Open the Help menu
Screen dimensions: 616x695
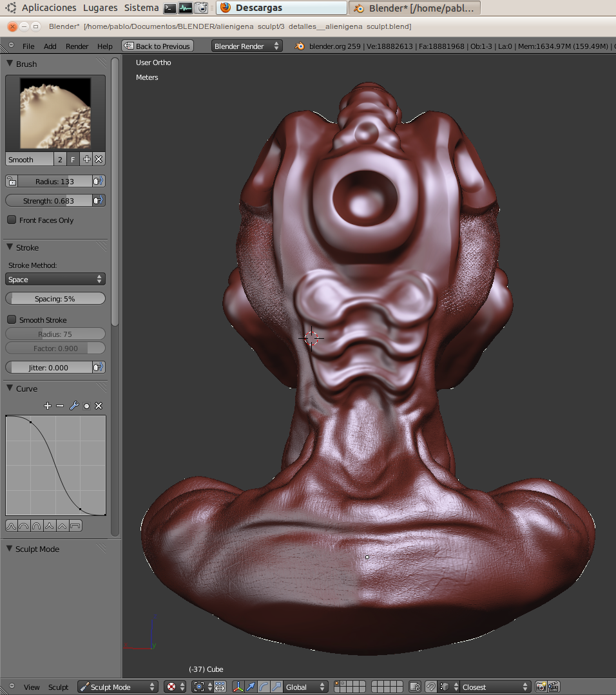(105, 46)
